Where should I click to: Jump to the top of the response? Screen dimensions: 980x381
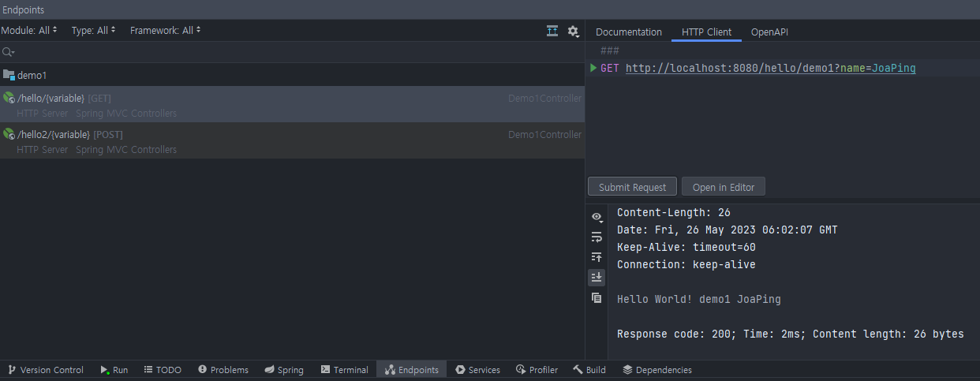click(x=597, y=257)
